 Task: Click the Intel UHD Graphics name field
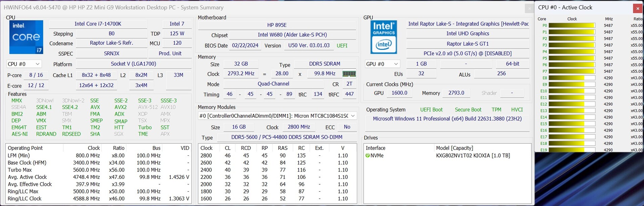468,33
